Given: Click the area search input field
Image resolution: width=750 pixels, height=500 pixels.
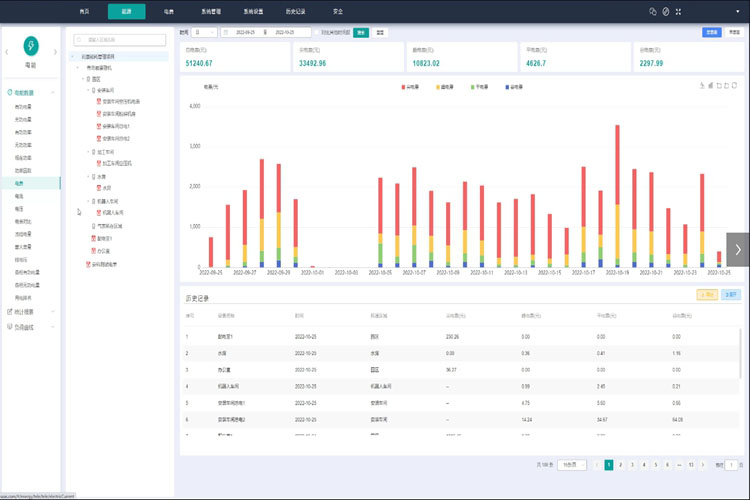Looking at the screenshot, I should [120, 41].
